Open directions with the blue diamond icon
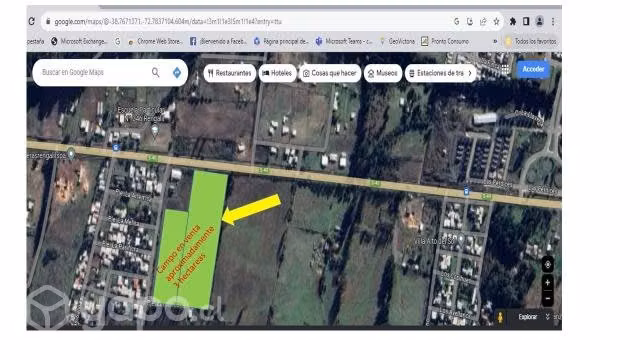This screenshot has height=360, width=640. [x=177, y=72]
